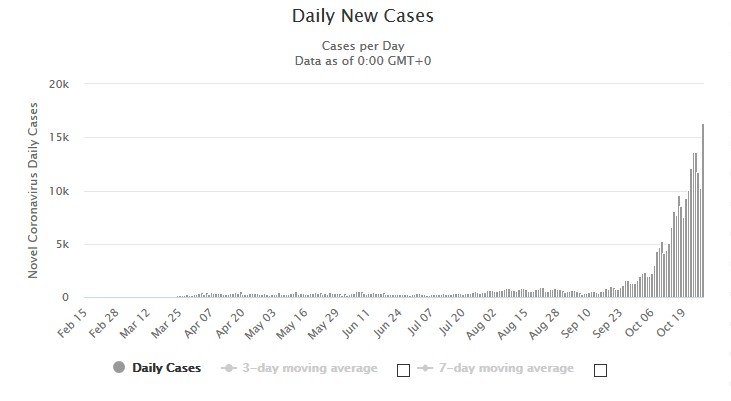
Task: Click the Oct 06 x-axis label
Action: [640, 322]
